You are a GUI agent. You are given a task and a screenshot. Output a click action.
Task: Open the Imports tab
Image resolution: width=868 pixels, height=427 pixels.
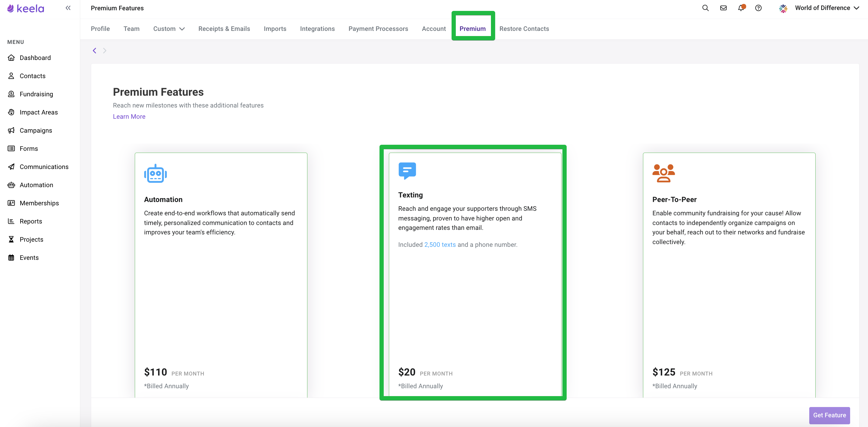pyautogui.click(x=275, y=29)
